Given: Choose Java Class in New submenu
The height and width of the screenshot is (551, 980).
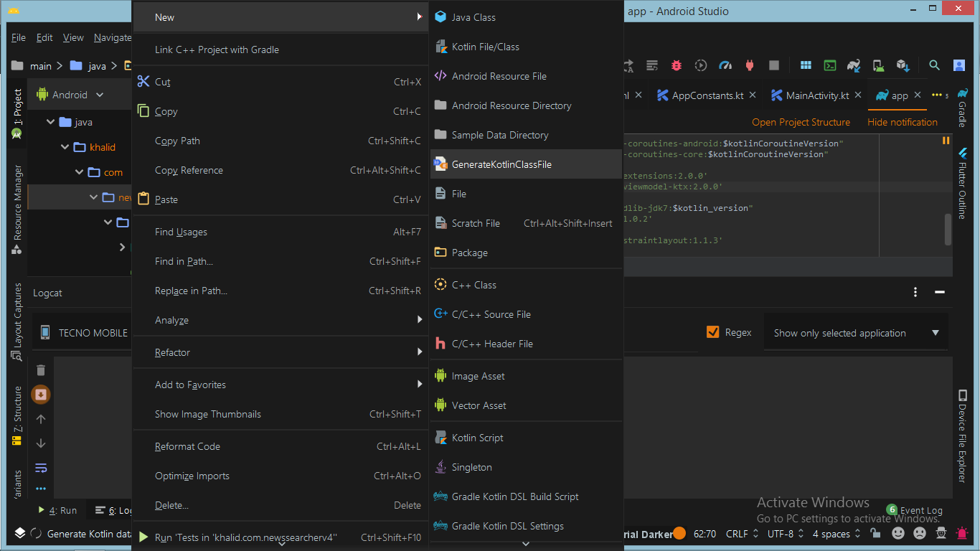Looking at the screenshot, I should click(526, 17).
